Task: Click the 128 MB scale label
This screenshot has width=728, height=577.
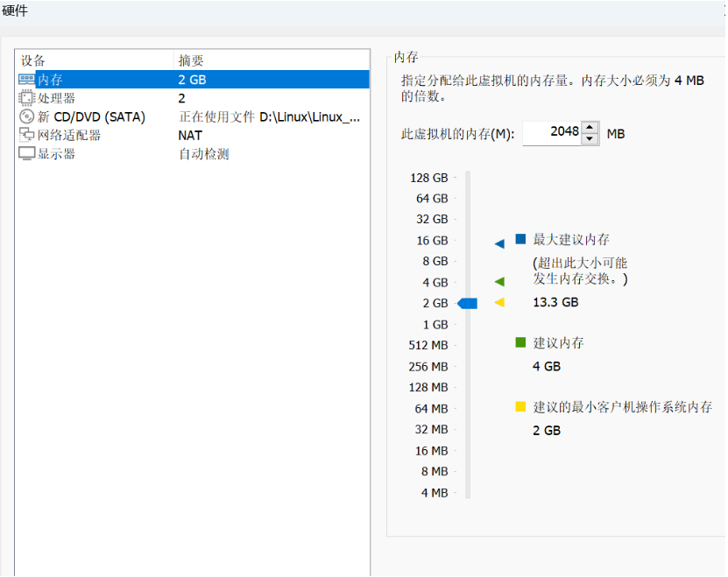Action: coord(428,387)
